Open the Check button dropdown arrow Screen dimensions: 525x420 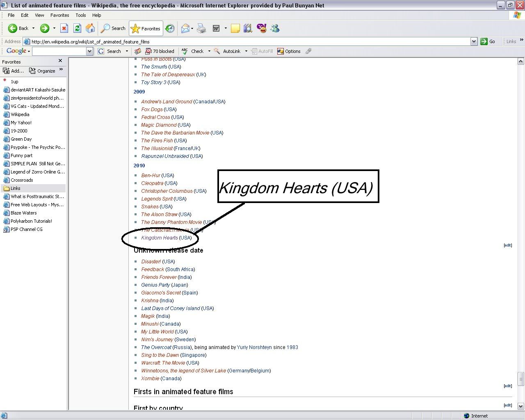[209, 51]
